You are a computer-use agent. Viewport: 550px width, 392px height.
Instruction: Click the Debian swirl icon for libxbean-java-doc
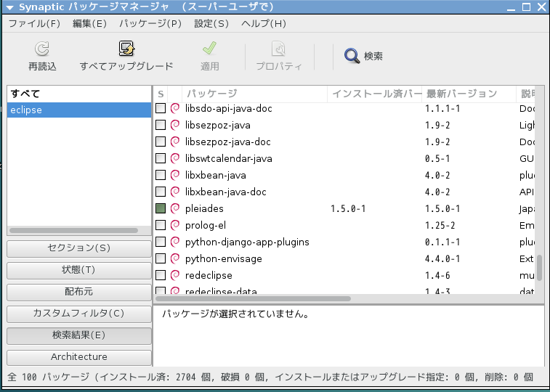[175, 192]
